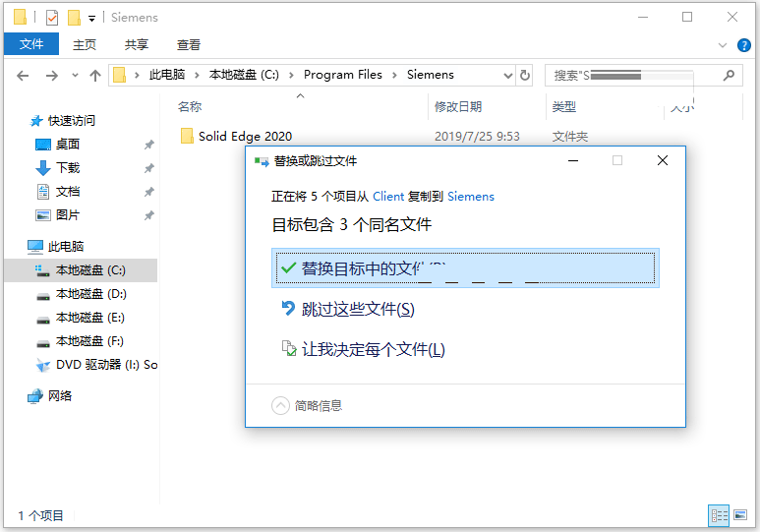Open 图片 in quick access
The width and height of the screenshot is (760, 532).
(68, 214)
